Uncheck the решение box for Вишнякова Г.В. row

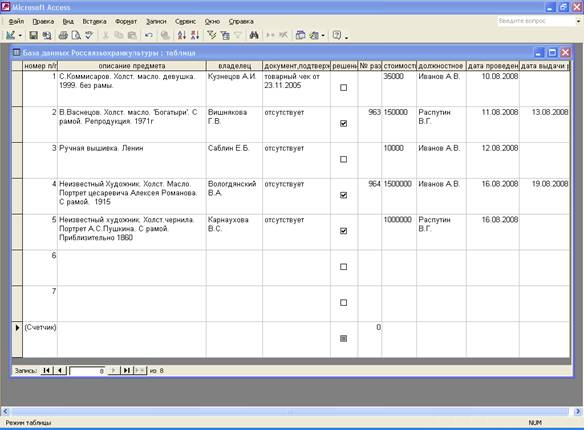pos(343,123)
